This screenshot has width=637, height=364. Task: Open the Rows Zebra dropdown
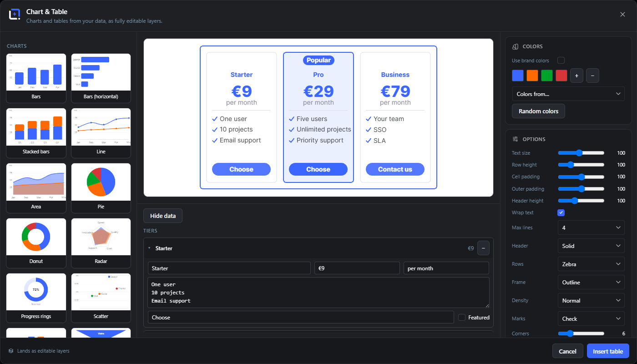click(x=591, y=264)
